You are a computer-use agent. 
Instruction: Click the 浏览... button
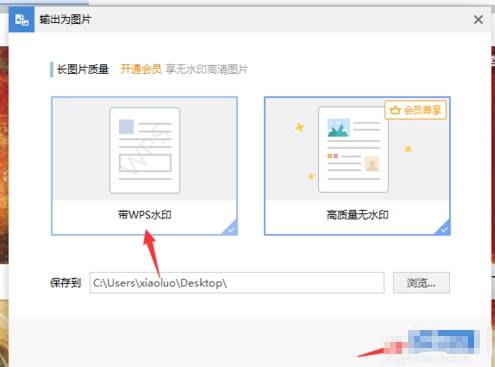421,283
